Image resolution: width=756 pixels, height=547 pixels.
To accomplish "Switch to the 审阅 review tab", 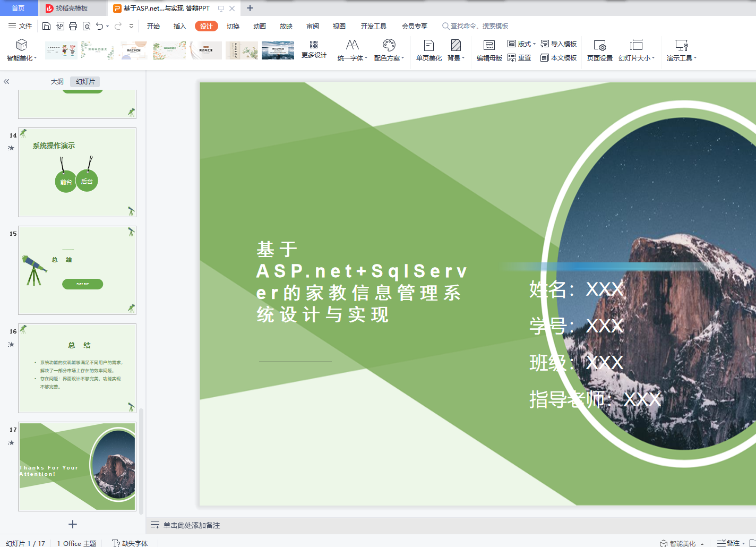I will [313, 27].
